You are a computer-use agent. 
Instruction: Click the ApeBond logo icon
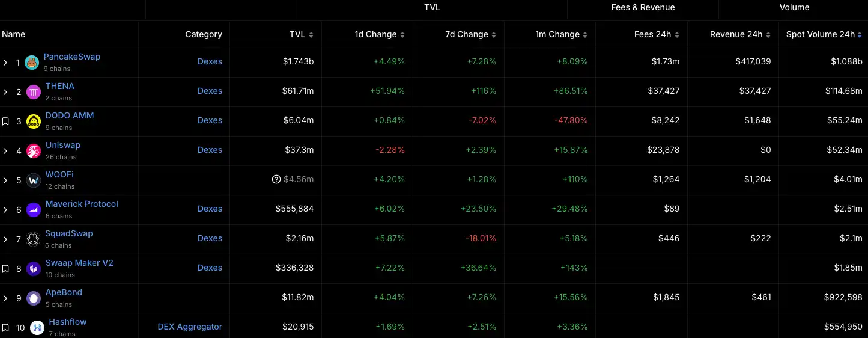(x=34, y=298)
